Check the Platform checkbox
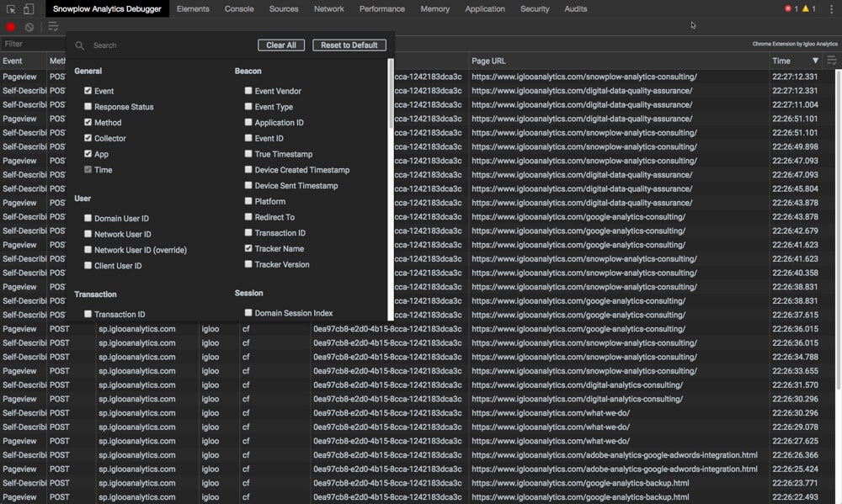842x504 pixels. click(x=248, y=201)
